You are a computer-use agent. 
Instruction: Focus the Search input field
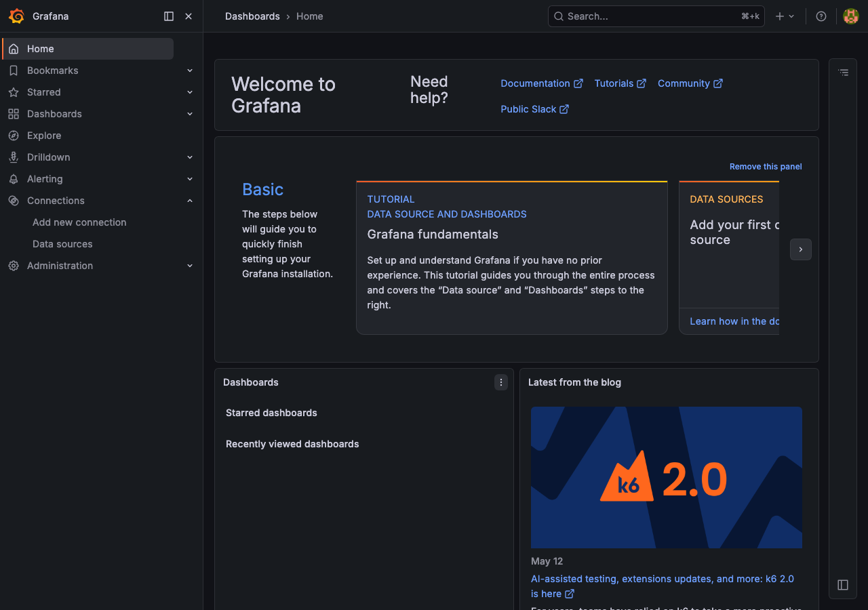tap(656, 16)
